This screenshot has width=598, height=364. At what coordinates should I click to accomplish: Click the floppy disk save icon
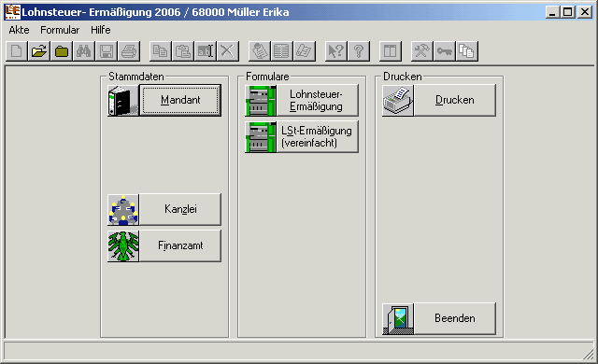[x=106, y=51]
